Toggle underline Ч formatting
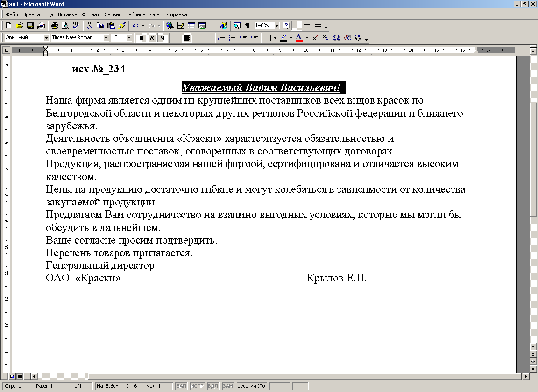Image resolution: width=538 pixels, height=392 pixels. point(163,38)
